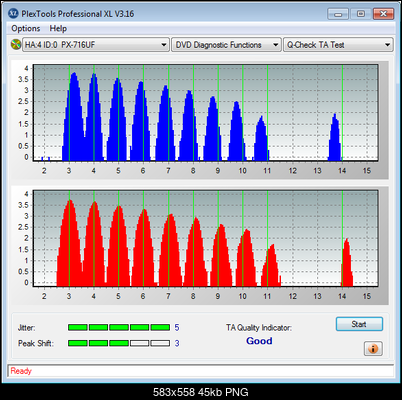Screen dimensions: 402x400
Task: Click the Jitter value 5
Action: point(177,328)
